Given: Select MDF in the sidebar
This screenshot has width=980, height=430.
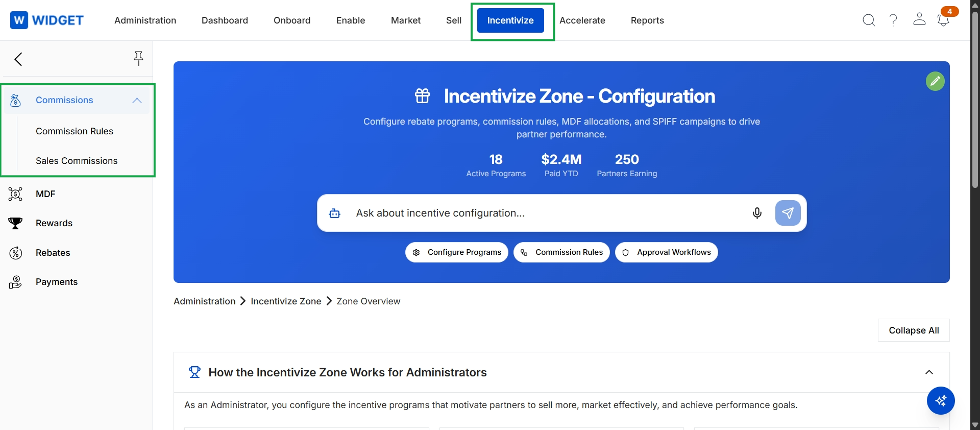Looking at the screenshot, I should point(45,194).
